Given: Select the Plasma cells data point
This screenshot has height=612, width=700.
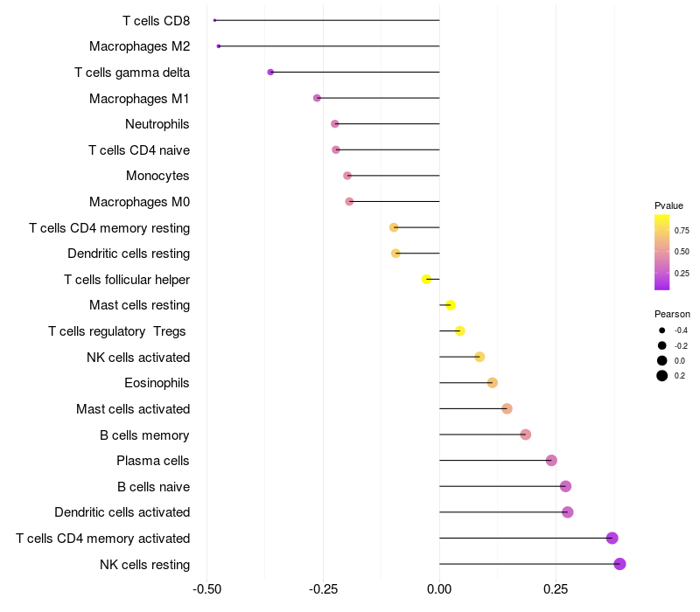Looking at the screenshot, I should click(551, 461).
